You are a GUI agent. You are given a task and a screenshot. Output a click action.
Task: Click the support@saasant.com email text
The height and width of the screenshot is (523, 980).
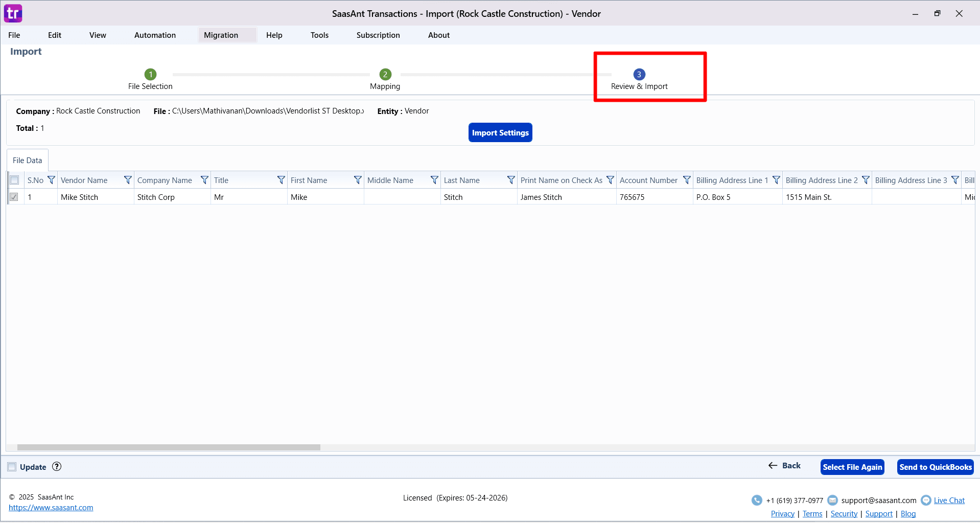click(879, 501)
